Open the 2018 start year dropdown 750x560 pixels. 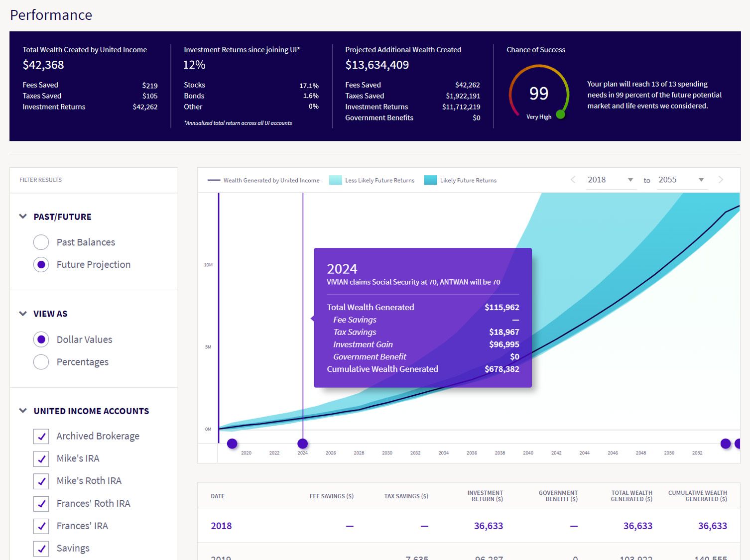coord(610,180)
